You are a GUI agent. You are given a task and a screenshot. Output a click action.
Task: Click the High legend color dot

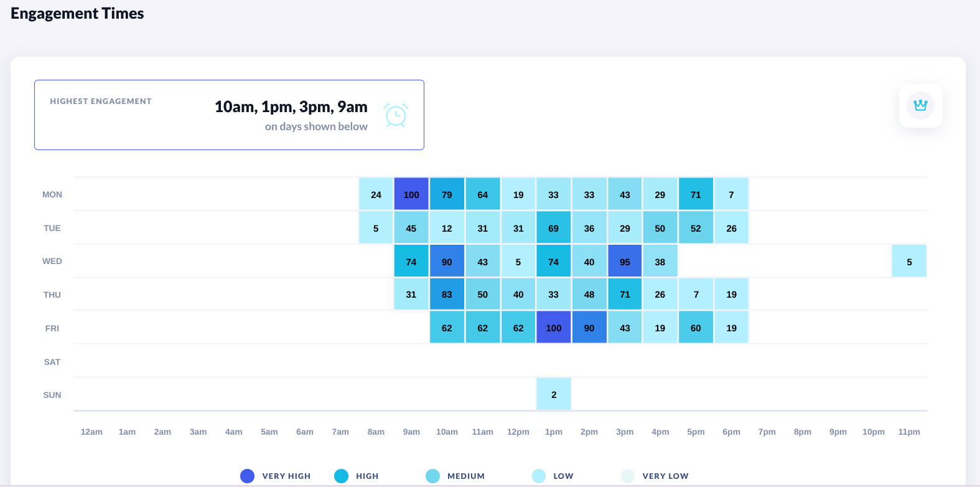click(341, 476)
